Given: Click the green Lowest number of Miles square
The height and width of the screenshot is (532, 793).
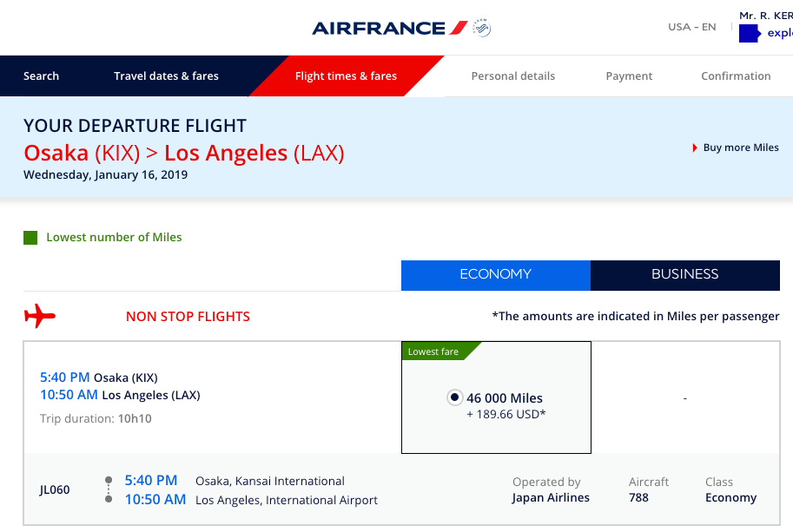Looking at the screenshot, I should tap(30, 238).
